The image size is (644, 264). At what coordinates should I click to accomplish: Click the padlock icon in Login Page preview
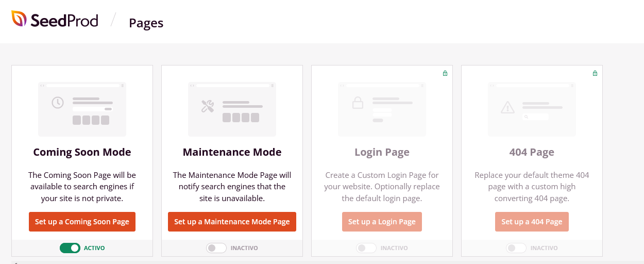[358, 103]
